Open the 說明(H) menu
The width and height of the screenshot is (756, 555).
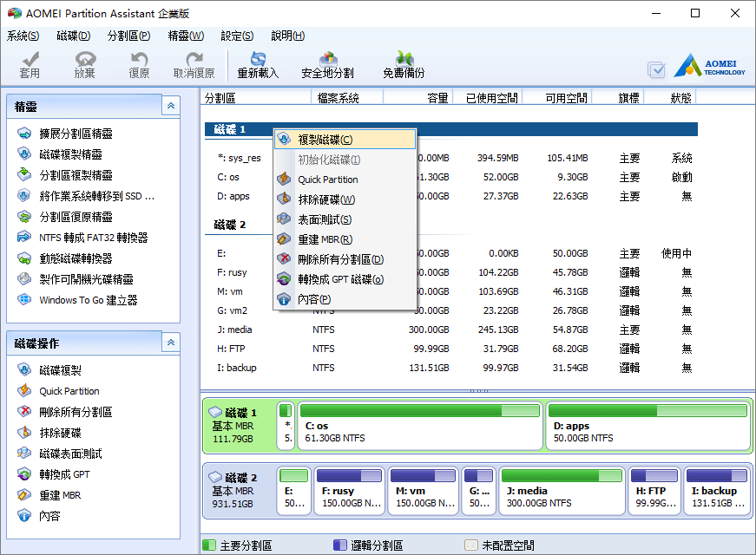click(x=288, y=36)
